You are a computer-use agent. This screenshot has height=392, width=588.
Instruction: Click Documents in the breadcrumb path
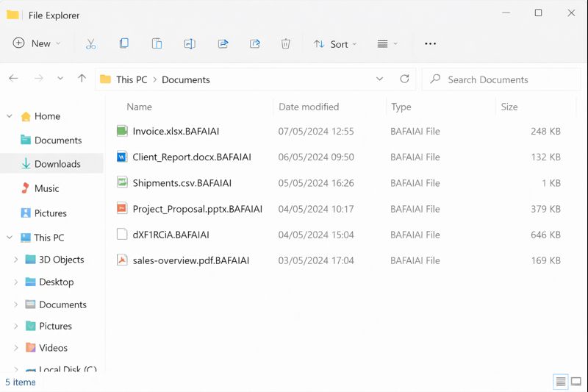coord(186,79)
